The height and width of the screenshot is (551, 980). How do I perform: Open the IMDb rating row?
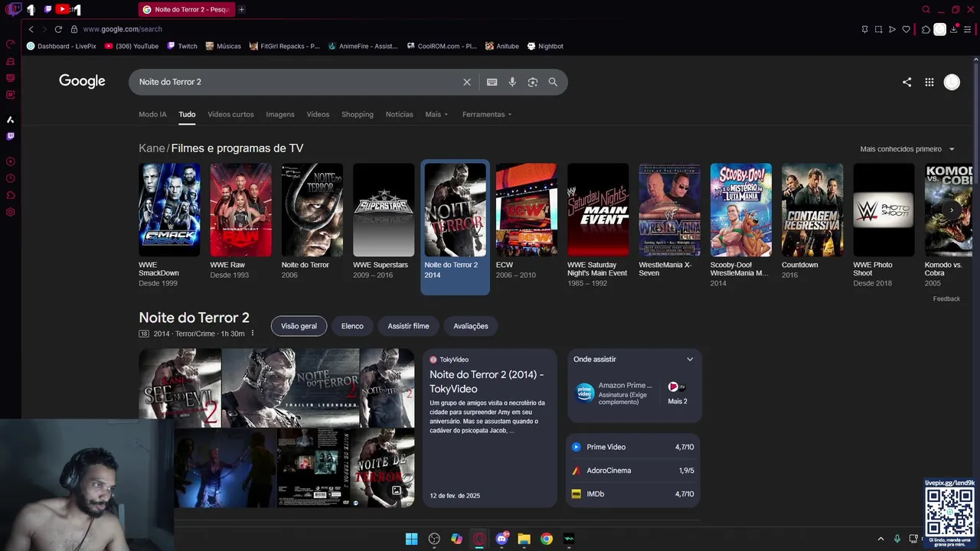(x=633, y=494)
